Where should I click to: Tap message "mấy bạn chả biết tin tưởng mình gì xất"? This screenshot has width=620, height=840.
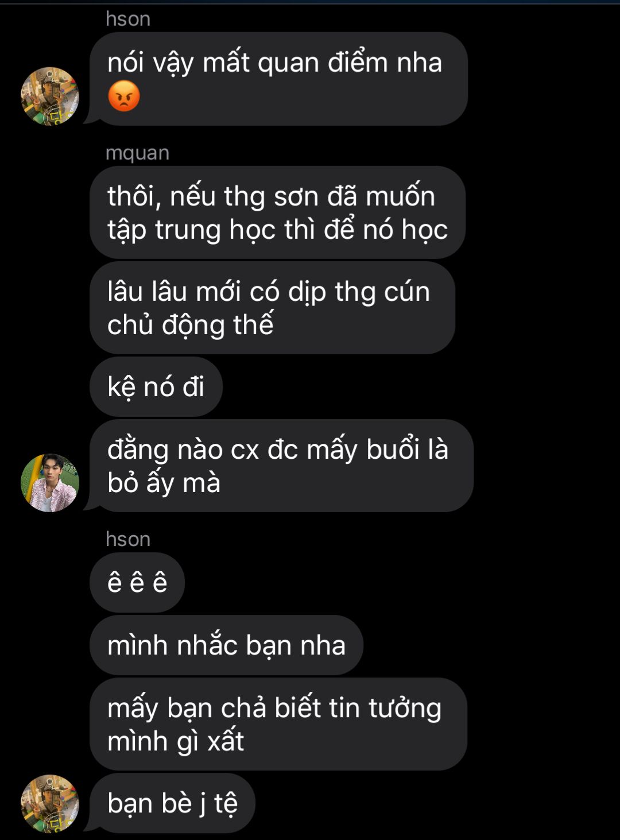278,724
